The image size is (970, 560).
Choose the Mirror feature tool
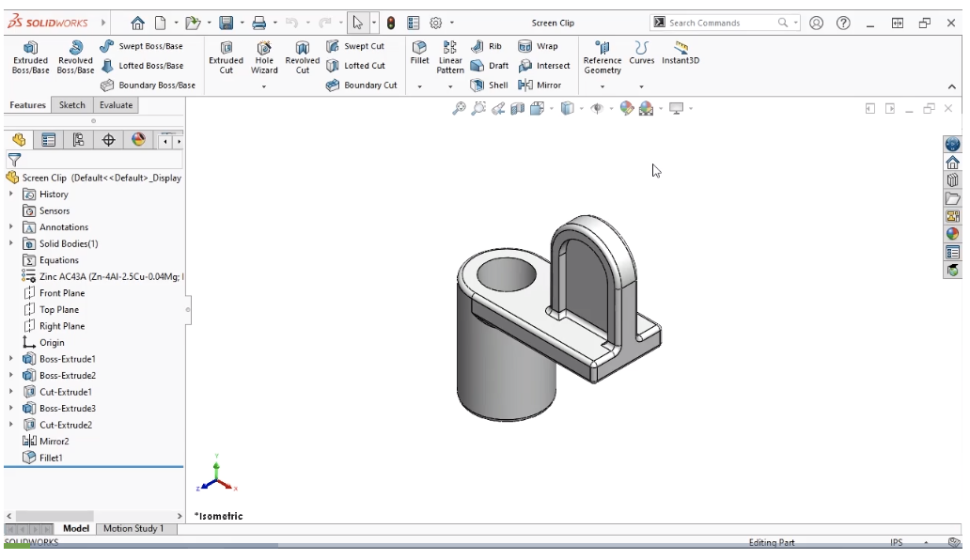[540, 85]
